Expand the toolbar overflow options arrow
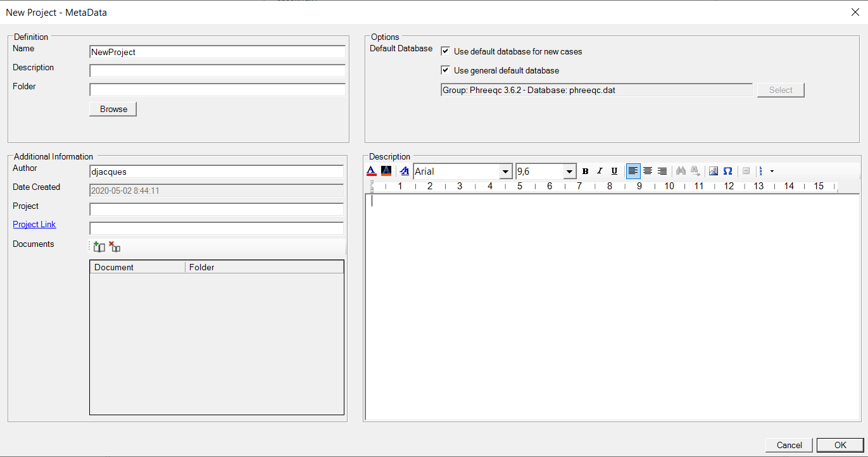 click(x=772, y=171)
